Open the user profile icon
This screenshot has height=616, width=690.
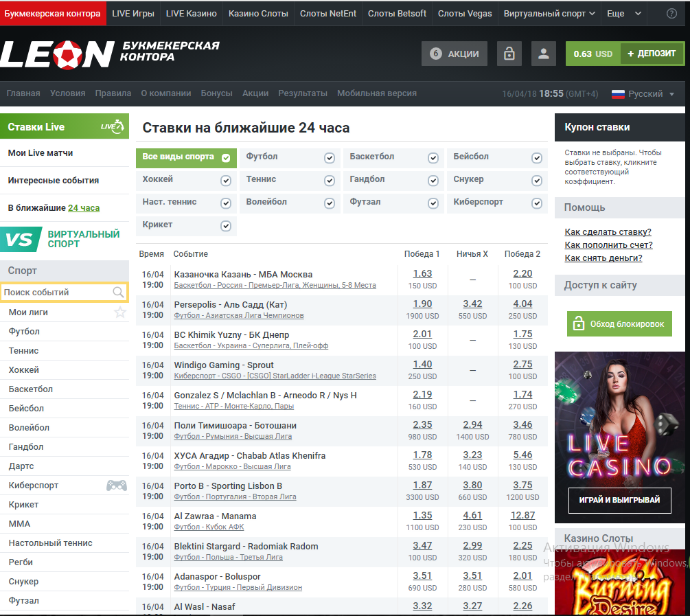pyautogui.click(x=543, y=54)
